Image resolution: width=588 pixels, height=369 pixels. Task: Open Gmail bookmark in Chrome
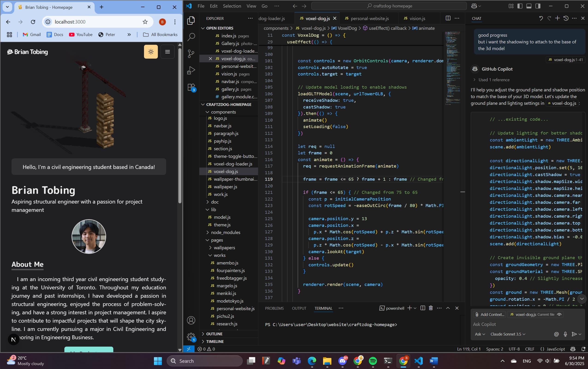[32, 34]
